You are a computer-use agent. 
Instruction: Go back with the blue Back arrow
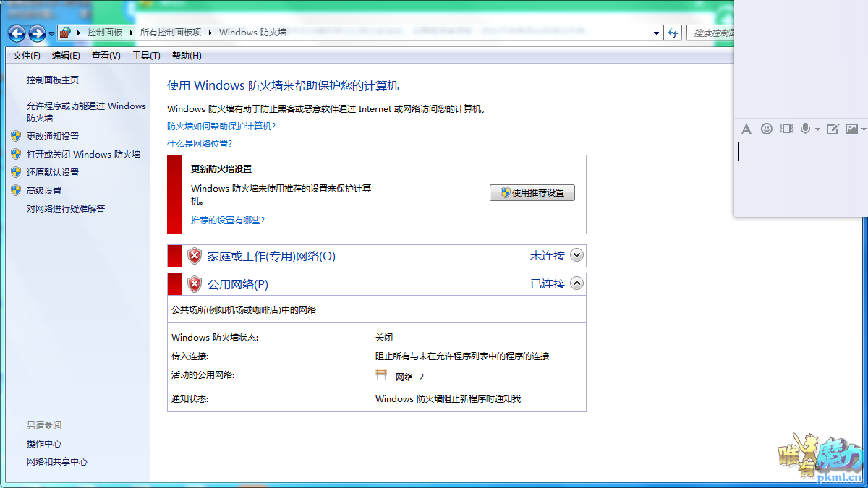(x=17, y=33)
